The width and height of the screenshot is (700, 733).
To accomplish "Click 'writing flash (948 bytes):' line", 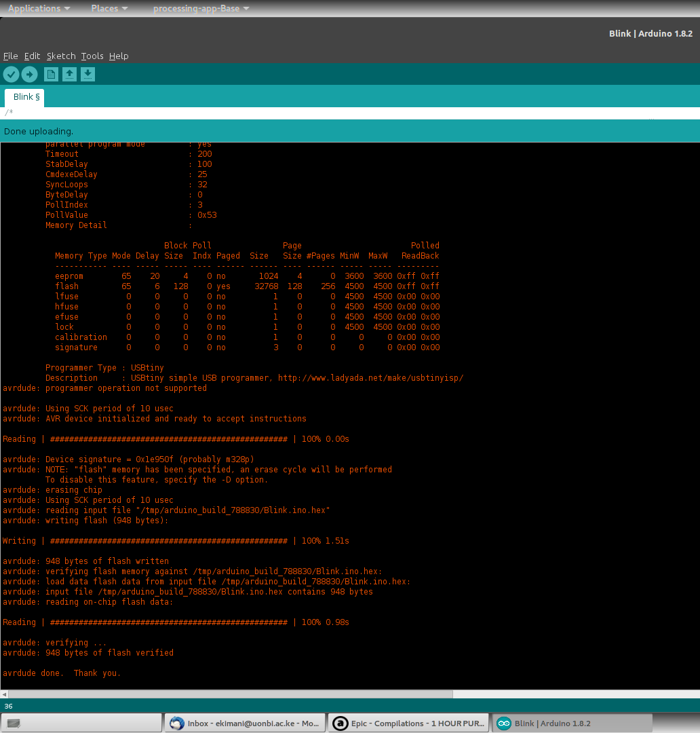I will pos(85,521).
